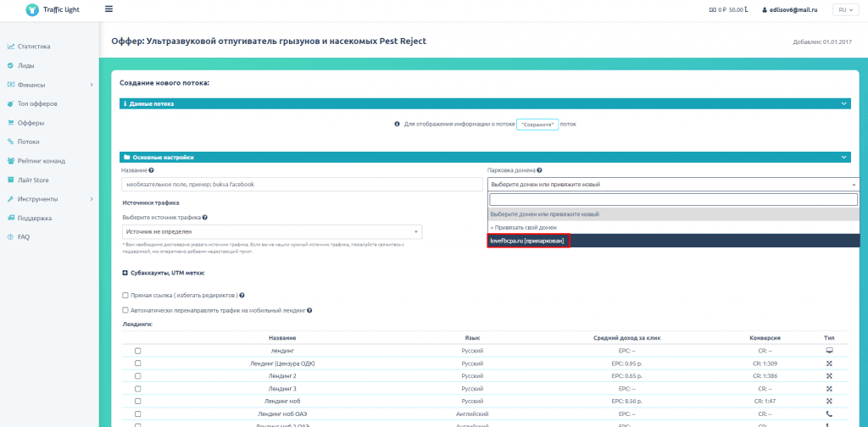This screenshot has height=427, width=868.
Task: Select lovefbcpa.ru [припаркован] domain option
Action: (673, 241)
